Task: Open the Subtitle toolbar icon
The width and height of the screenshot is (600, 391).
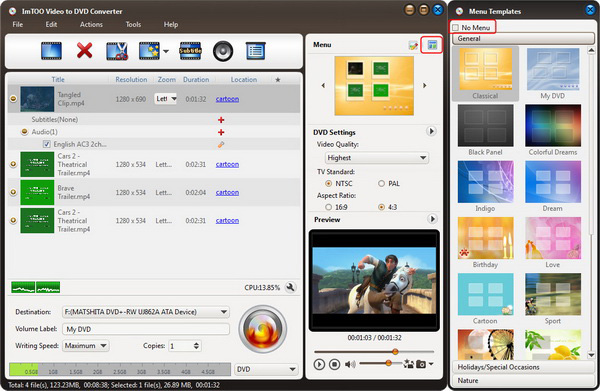Action: pyautogui.click(x=190, y=51)
